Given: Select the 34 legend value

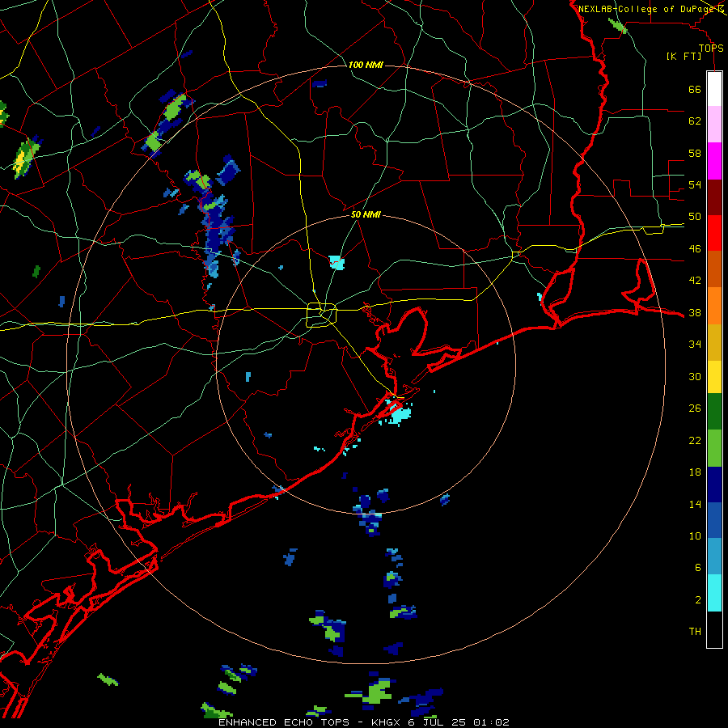Looking at the screenshot, I should click(695, 345).
